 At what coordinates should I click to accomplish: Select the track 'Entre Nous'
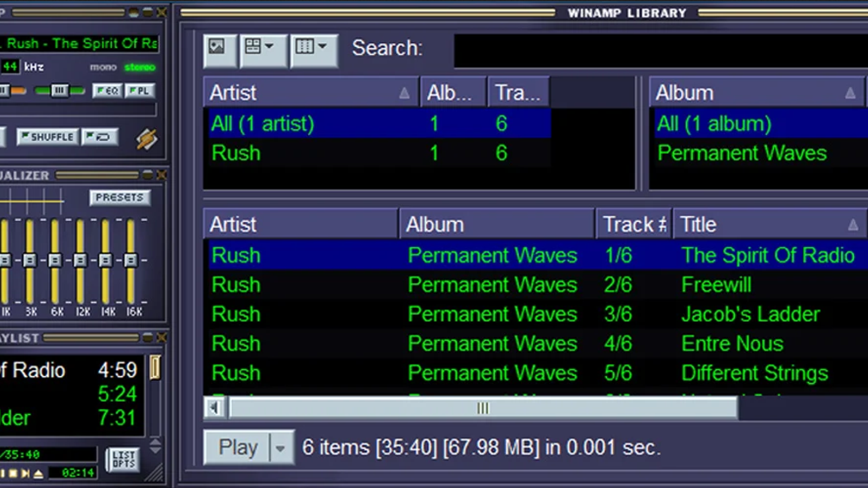(536, 343)
